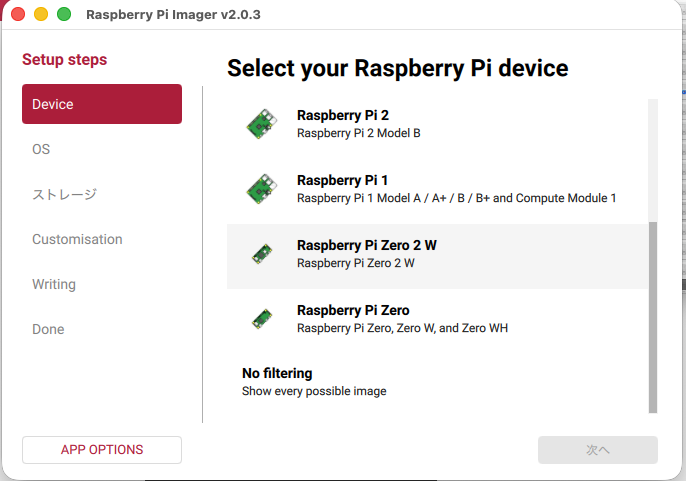Open the Device setup step
686x481 pixels.
click(102, 104)
